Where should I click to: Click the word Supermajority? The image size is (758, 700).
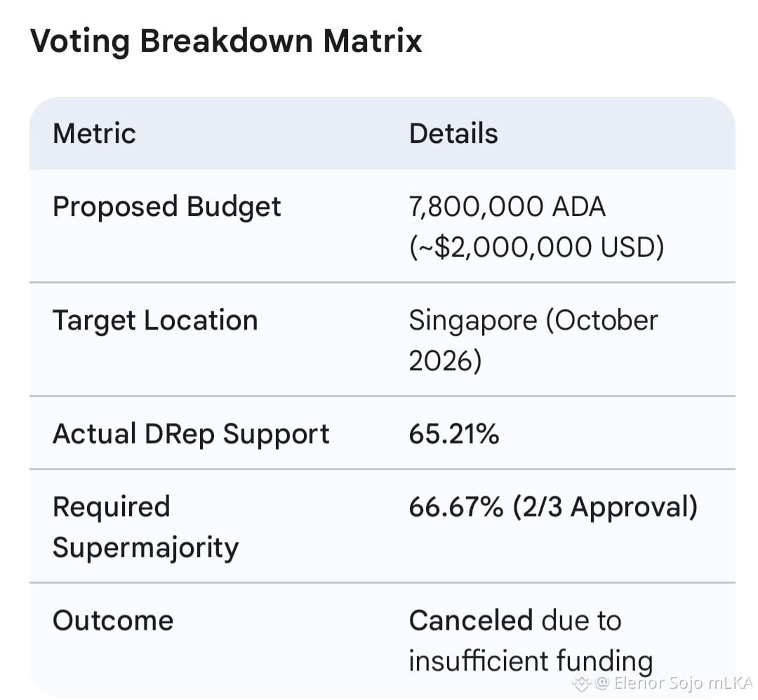pos(145,548)
